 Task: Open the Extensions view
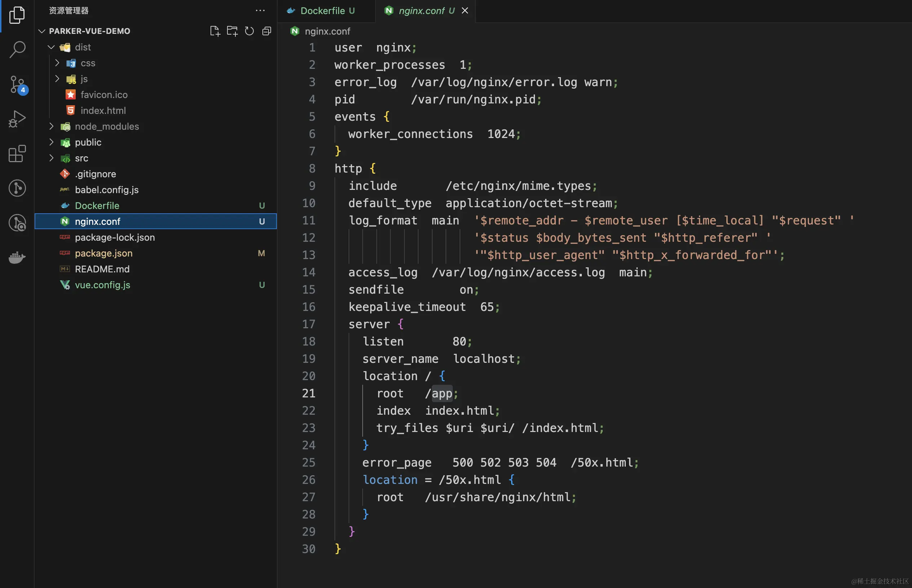[17, 154]
